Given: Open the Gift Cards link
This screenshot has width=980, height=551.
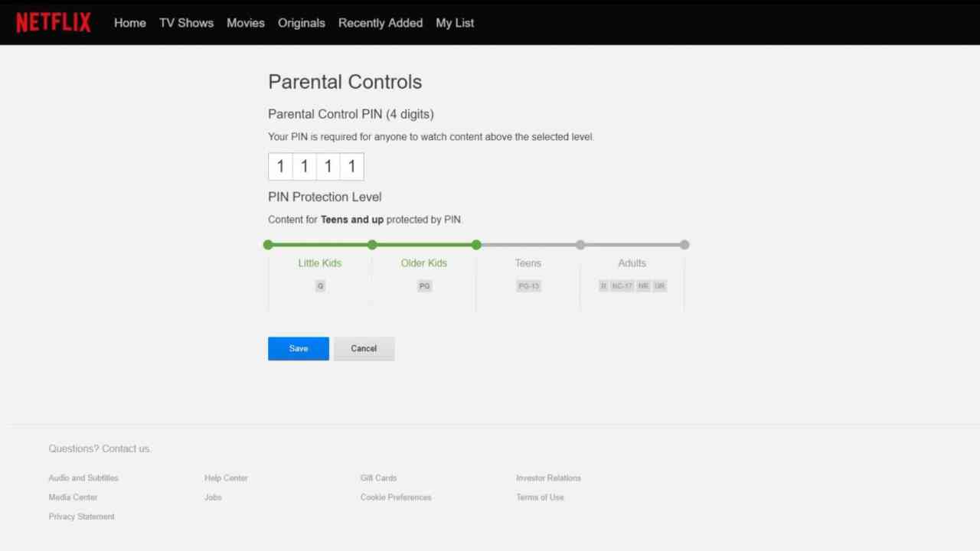Looking at the screenshot, I should pos(378,478).
